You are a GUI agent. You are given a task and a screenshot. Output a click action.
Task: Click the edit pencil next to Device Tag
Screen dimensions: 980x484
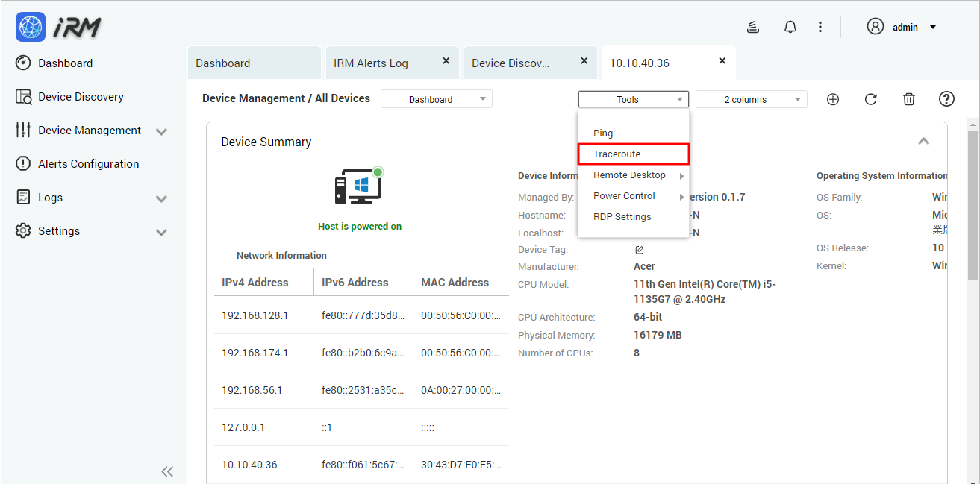638,249
